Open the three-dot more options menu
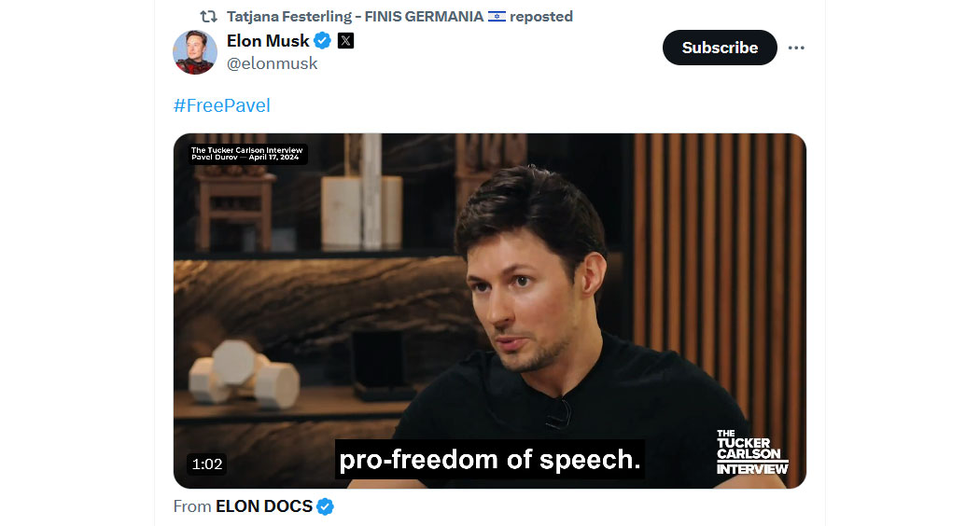Viewport: 980px width, 526px height. click(795, 48)
